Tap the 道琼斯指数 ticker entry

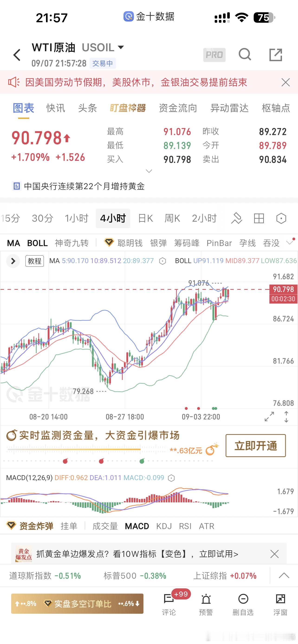tap(45, 576)
